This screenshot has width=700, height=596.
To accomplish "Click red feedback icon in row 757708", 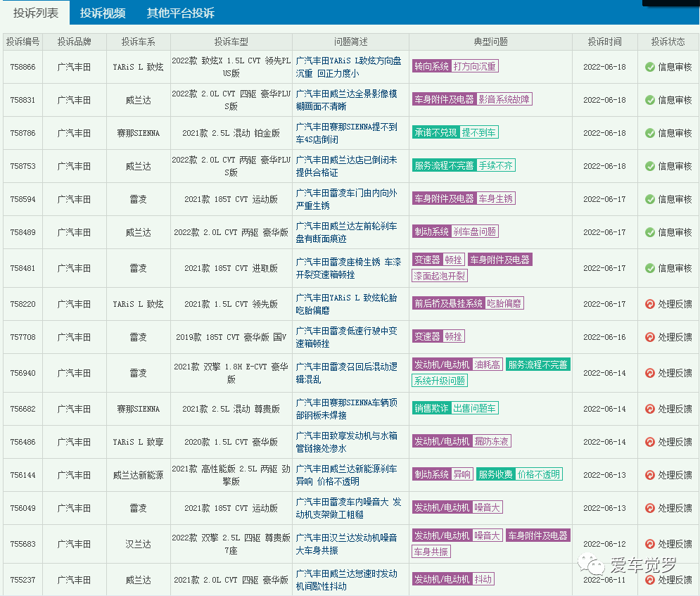I will coord(650,337).
